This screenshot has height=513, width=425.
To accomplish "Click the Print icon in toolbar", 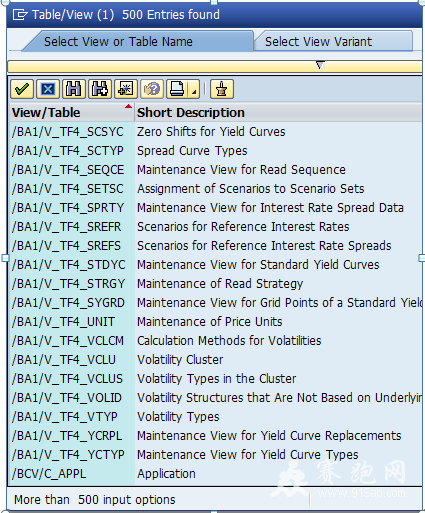I will coord(178,89).
